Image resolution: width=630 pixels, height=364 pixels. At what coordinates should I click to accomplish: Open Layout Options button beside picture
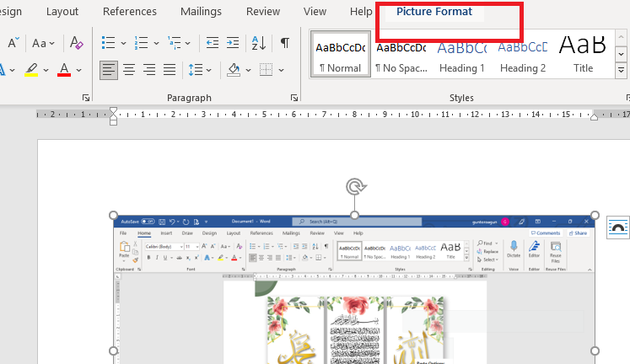pyautogui.click(x=618, y=227)
